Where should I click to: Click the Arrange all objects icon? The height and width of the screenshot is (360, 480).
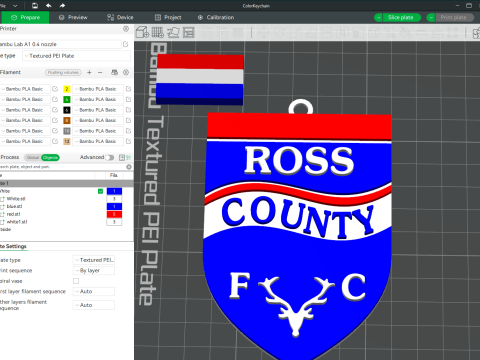pyautogui.click(x=189, y=32)
